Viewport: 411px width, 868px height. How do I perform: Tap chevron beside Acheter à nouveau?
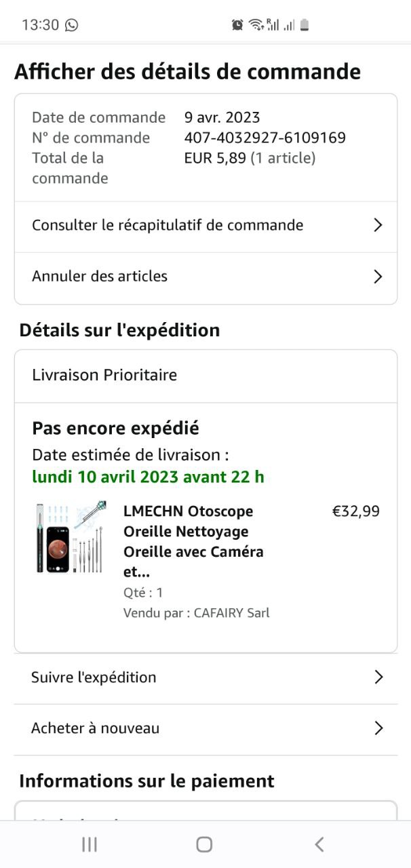(378, 728)
